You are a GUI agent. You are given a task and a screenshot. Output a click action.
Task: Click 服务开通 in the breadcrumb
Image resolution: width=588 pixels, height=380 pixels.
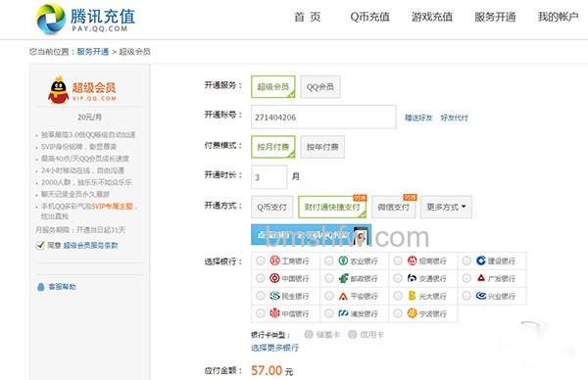(93, 52)
